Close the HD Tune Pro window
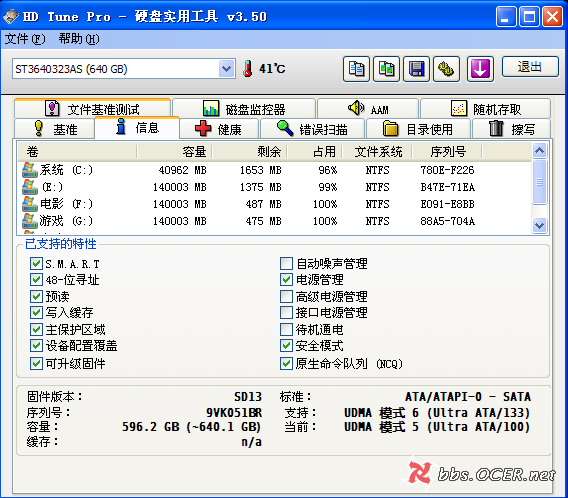This screenshot has height=498, width=568. (x=552, y=16)
